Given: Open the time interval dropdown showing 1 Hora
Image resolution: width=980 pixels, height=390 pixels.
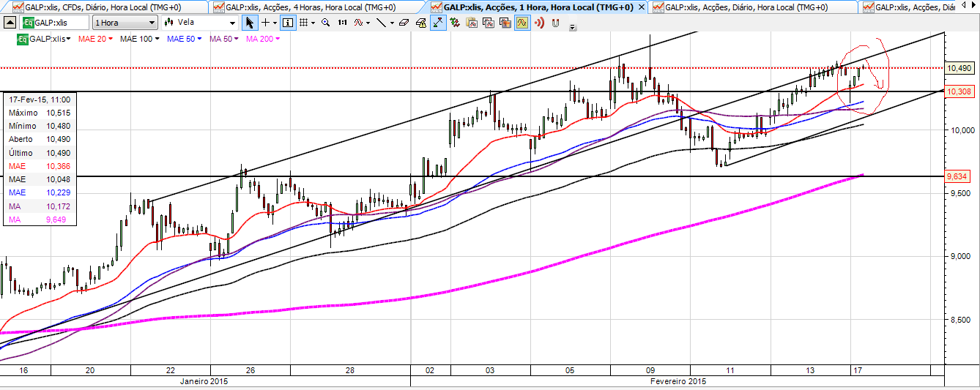Looking at the screenshot, I should click(x=124, y=23).
